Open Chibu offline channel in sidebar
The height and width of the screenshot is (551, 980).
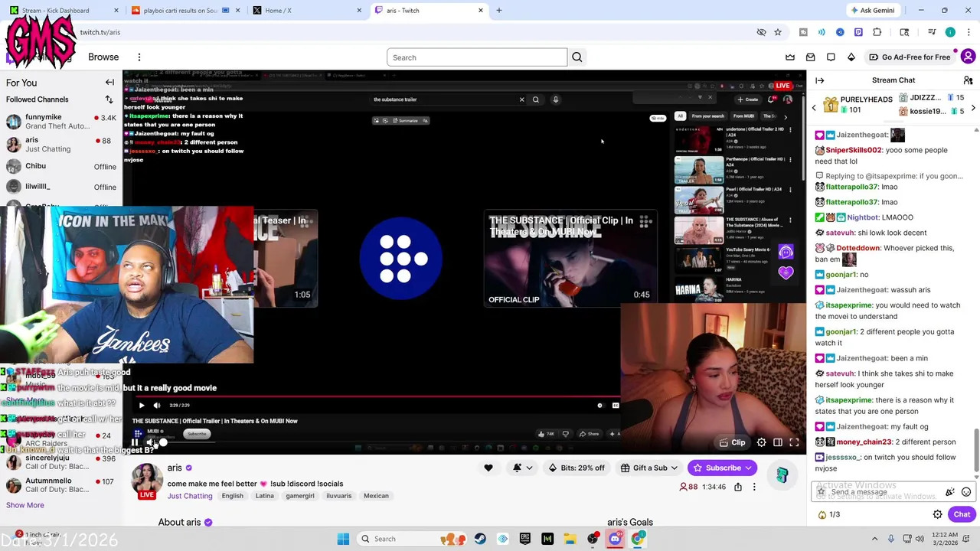point(61,166)
